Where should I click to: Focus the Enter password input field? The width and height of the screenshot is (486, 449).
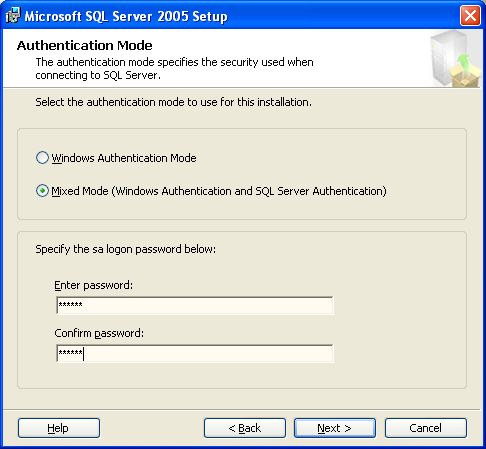(195, 305)
